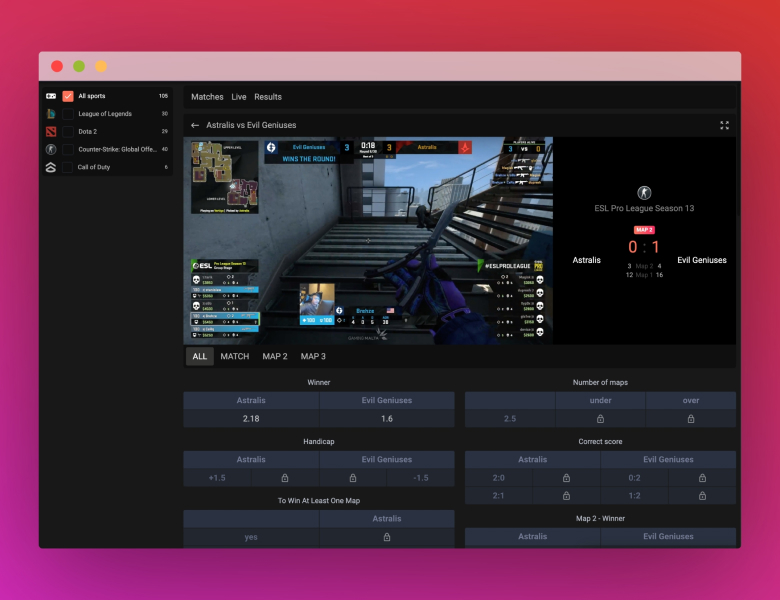Image resolution: width=780 pixels, height=600 pixels.
Task: Click the 'Correct score' market heading
Action: point(600,442)
